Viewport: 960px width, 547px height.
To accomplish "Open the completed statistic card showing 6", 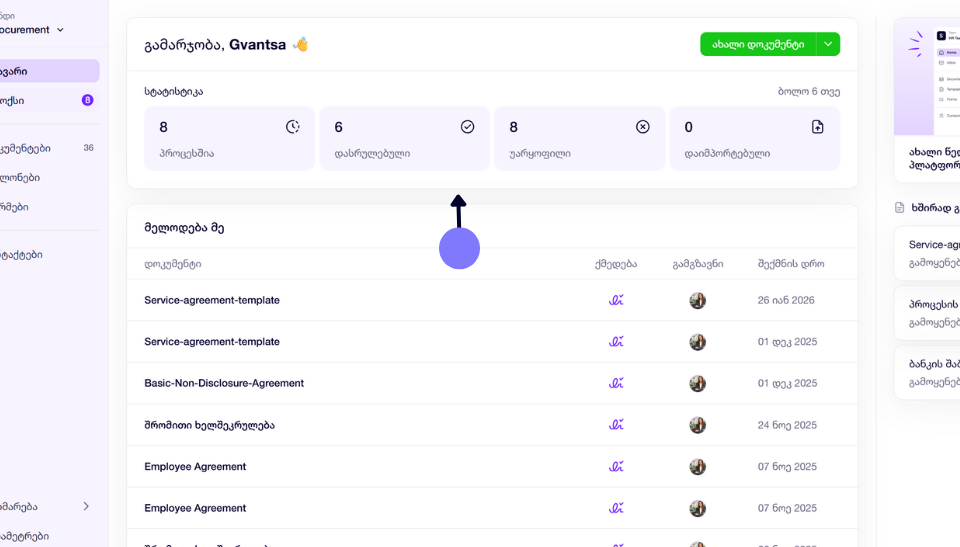I will [x=404, y=138].
